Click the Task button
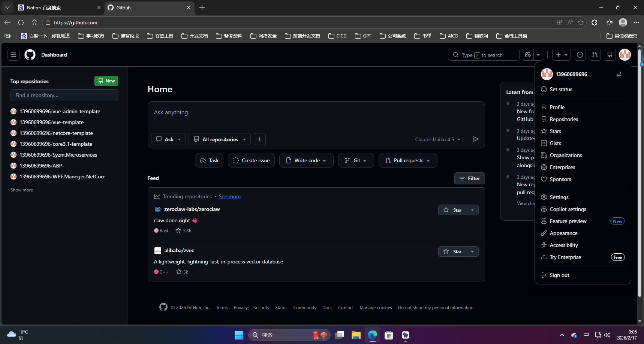This screenshot has width=644, height=344. point(209,160)
